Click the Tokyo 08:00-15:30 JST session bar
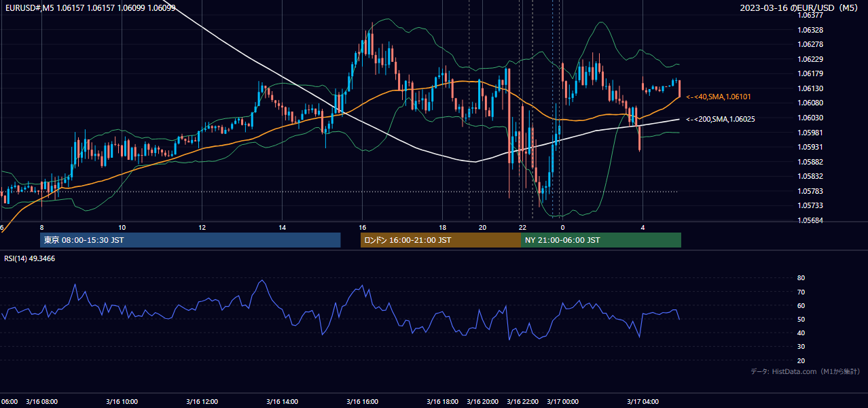868x408 pixels. (190, 240)
